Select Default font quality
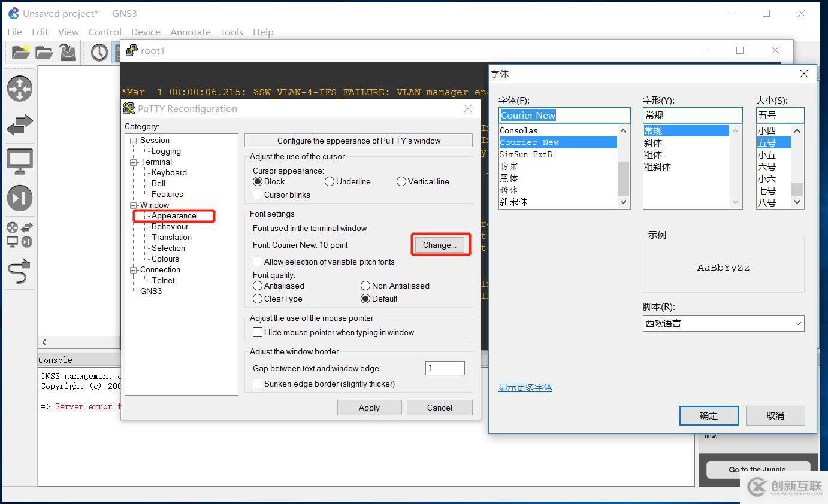Screen dimensions: 828x504 pyautogui.click(x=365, y=299)
